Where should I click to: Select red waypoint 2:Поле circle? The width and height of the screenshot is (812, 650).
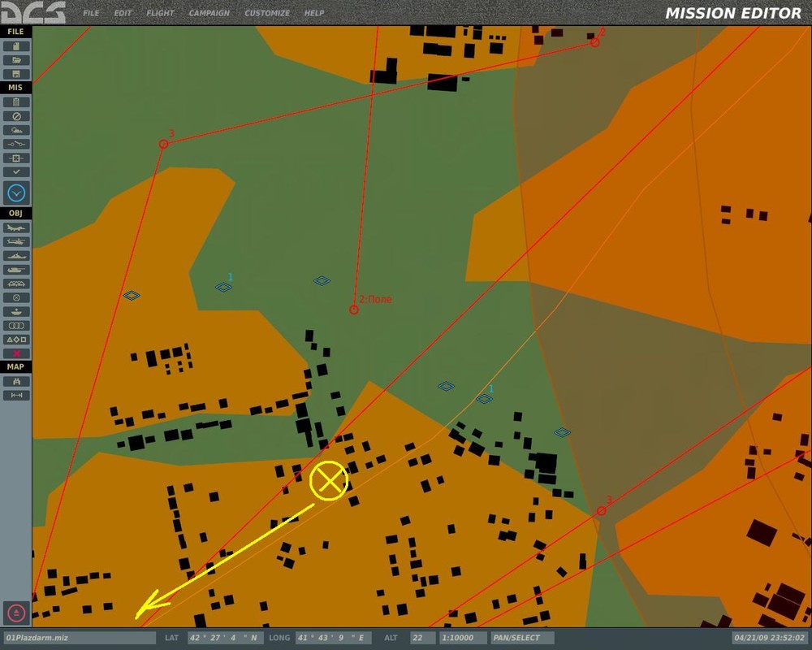tap(354, 310)
